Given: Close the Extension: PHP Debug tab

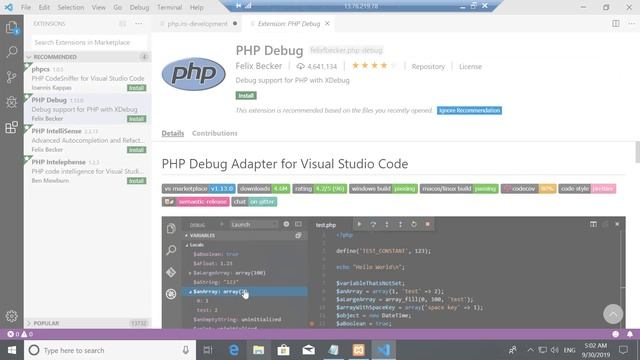Looking at the screenshot, I should coord(327,24).
